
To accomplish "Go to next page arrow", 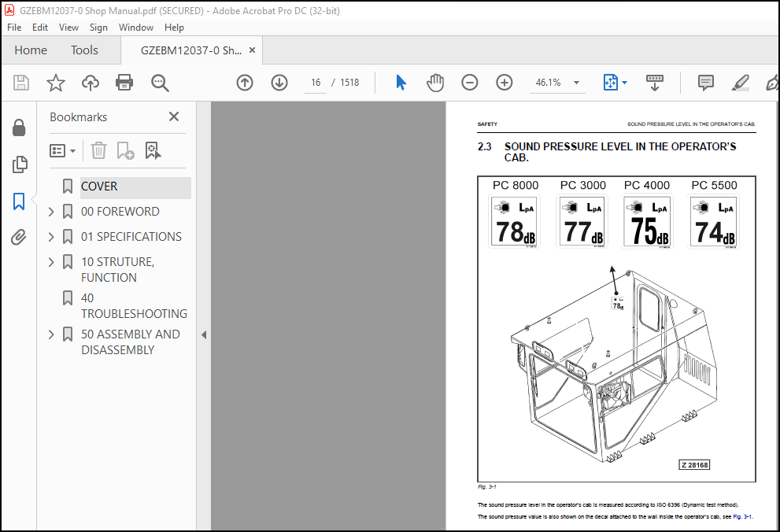I will 279,83.
